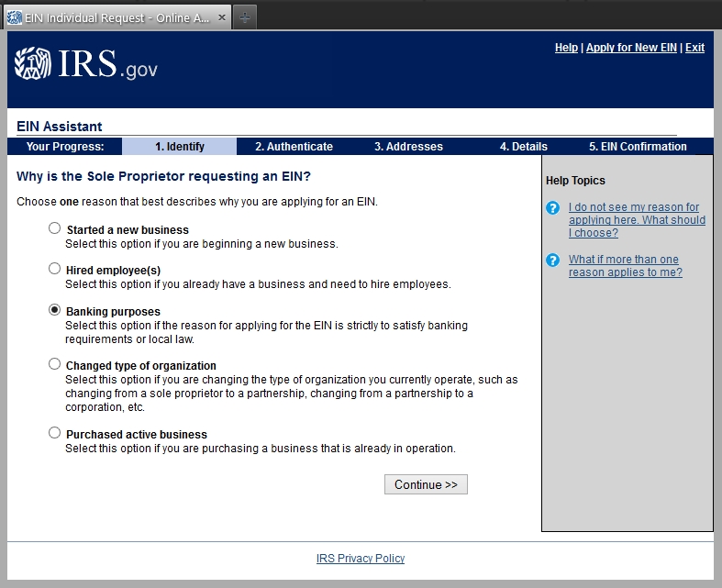
Task: Select 'Banking purposes' radio button
Action: [54, 310]
